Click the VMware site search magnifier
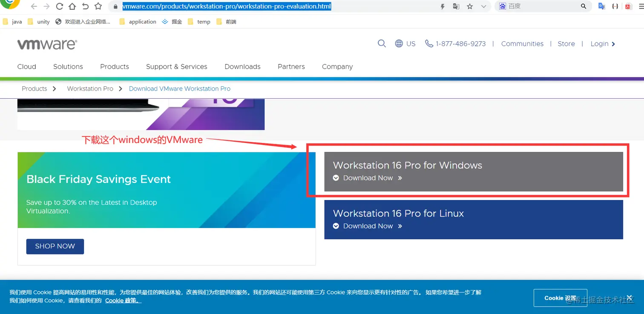Image resolution: width=644 pixels, height=314 pixels. tap(382, 43)
